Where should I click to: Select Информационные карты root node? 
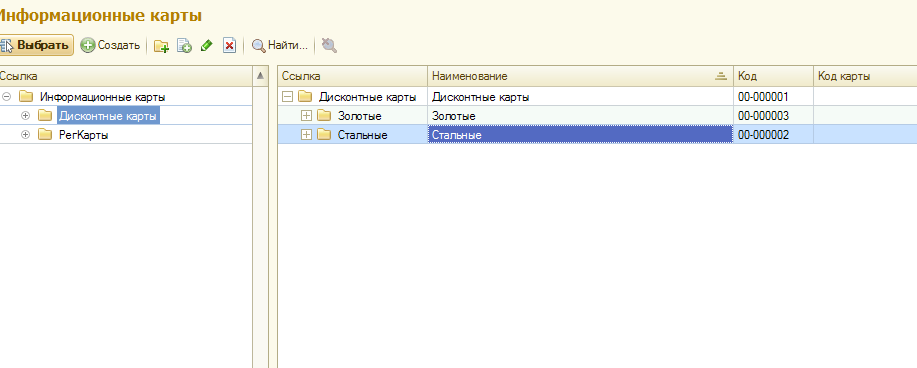102,97
